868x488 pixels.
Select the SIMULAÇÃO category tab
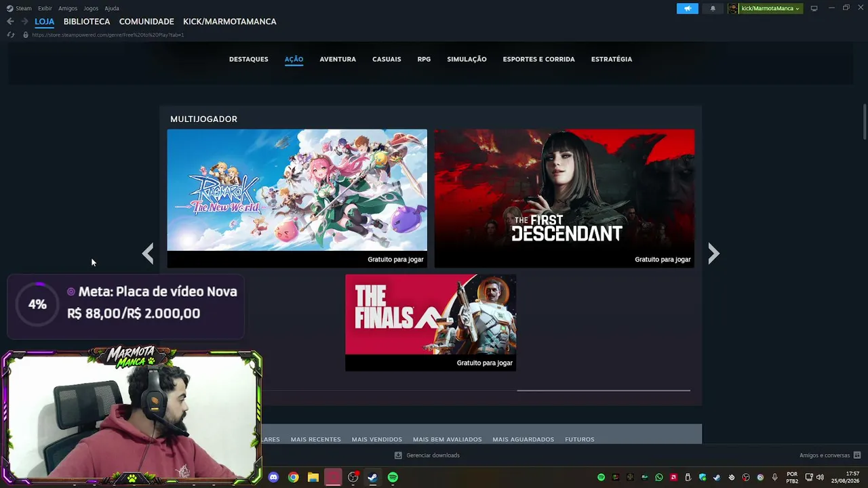tap(467, 59)
